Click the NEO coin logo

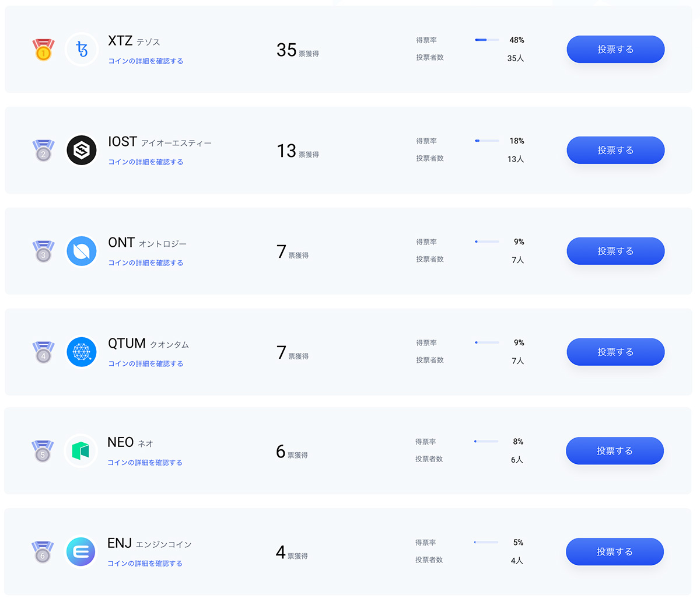81,451
